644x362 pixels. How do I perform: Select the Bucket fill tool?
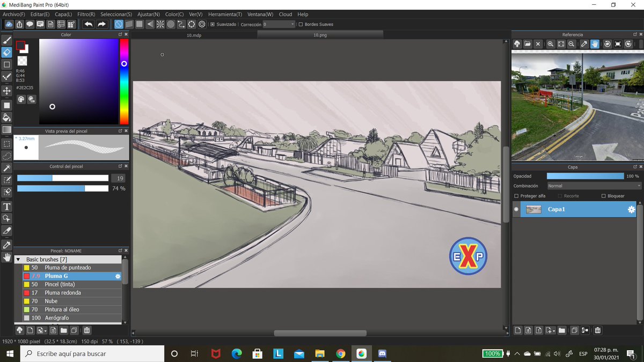7,117
